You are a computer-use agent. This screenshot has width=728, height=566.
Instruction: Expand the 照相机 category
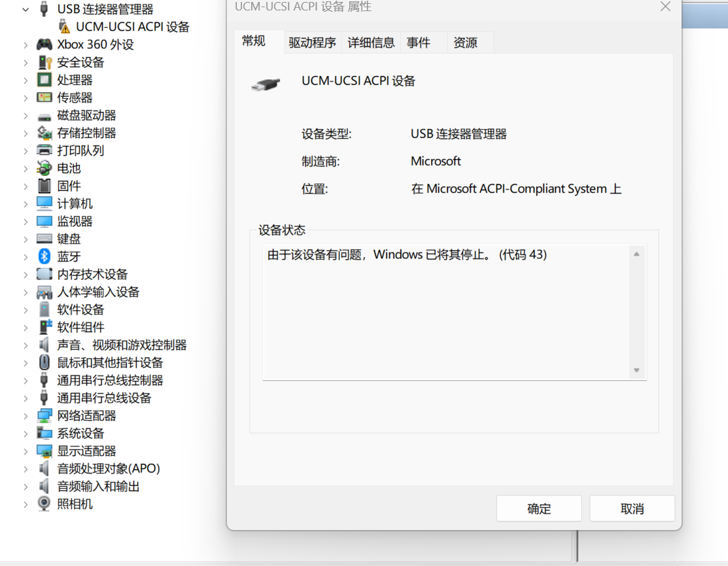[26, 504]
